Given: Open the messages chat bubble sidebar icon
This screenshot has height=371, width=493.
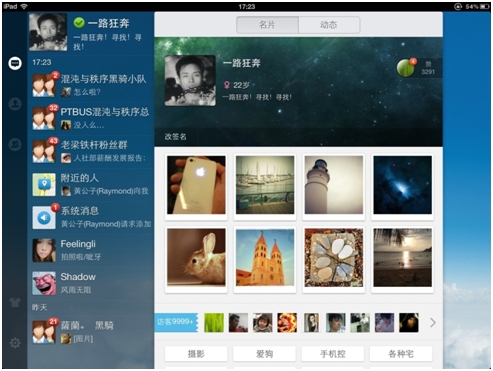Looking at the screenshot, I should click(x=15, y=63).
